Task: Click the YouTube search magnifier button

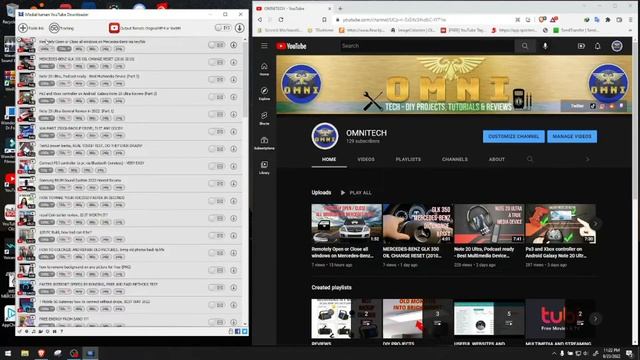Action: point(525,46)
